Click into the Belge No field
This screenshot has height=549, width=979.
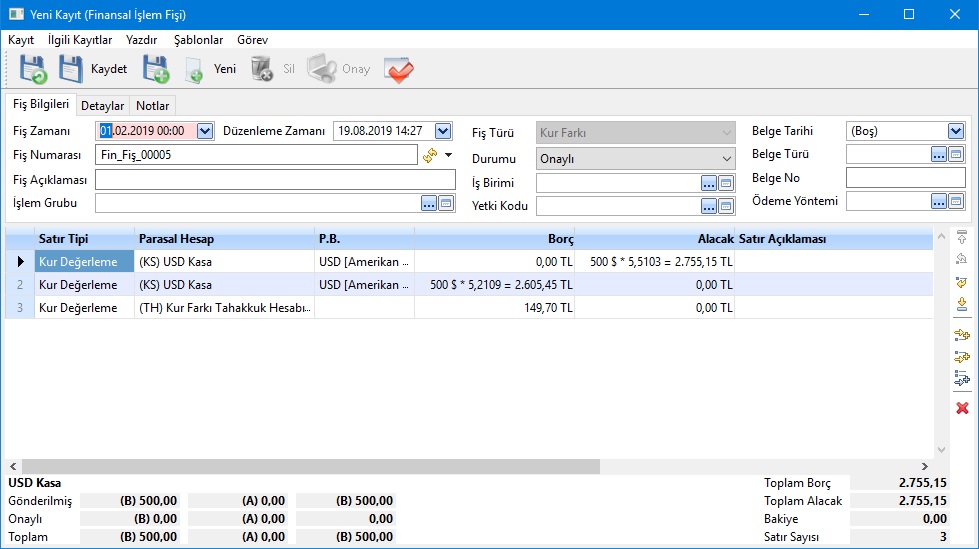pos(905,178)
